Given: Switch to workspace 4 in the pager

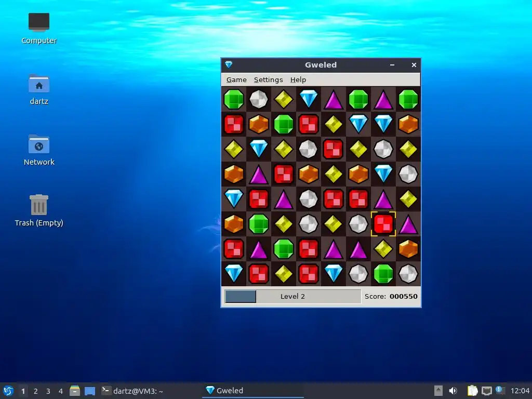Looking at the screenshot, I should (x=61, y=391).
